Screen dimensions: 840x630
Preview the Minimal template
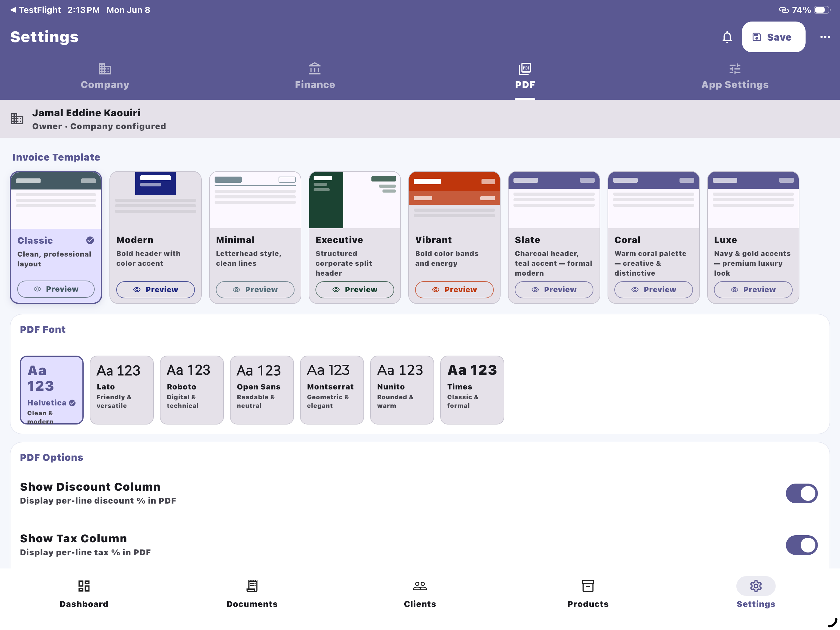[x=255, y=289]
